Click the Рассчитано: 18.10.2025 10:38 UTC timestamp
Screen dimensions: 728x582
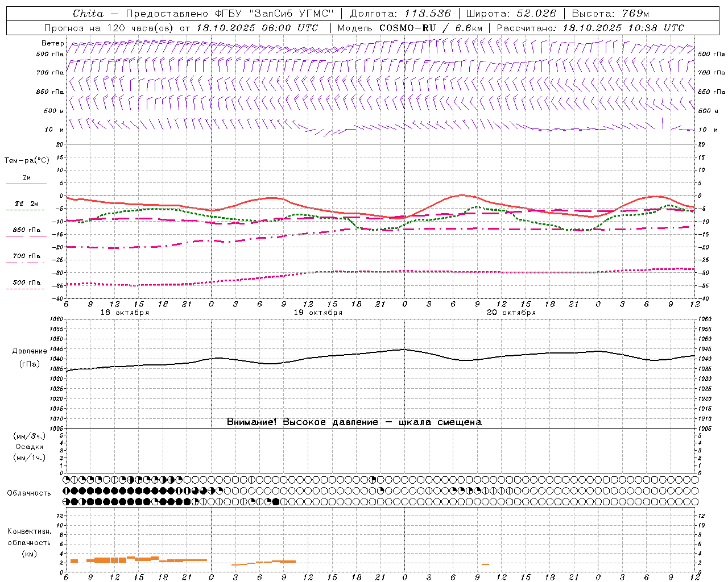590,28
